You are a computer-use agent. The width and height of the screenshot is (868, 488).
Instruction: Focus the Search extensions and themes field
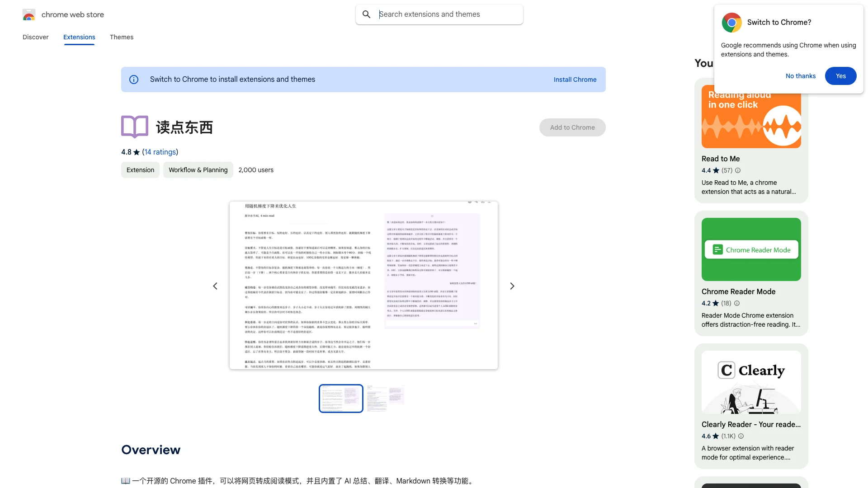pyautogui.click(x=439, y=14)
